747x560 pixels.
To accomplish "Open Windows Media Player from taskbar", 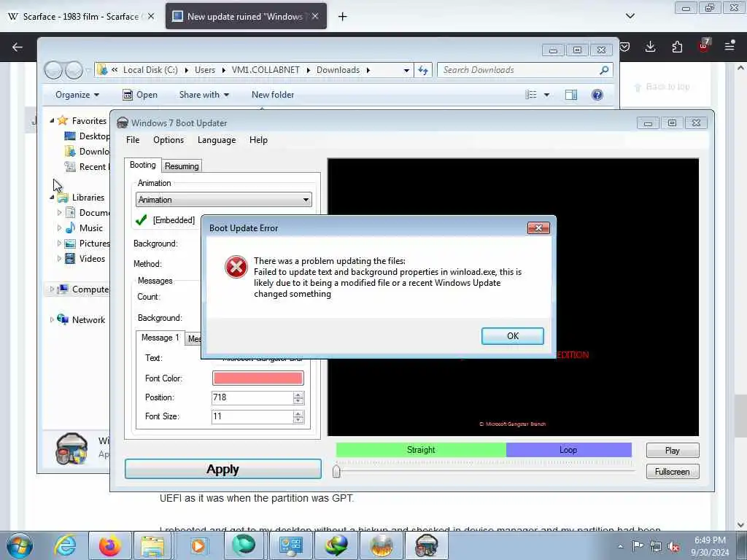I will (x=198, y=545).
